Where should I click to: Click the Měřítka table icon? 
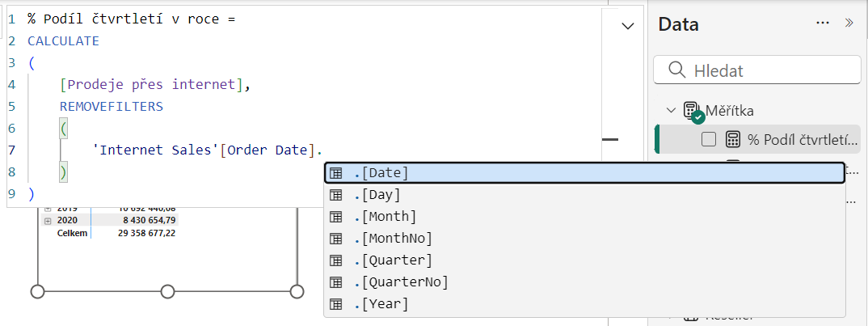coord(692,111)
